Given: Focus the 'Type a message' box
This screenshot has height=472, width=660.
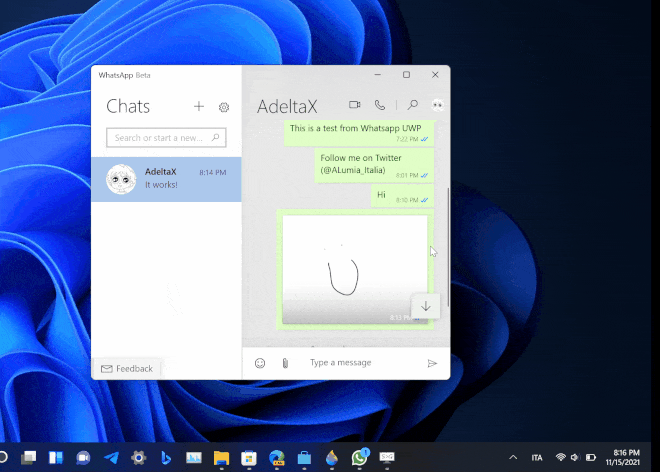Looking at the screenshot, I should point(360,363).
